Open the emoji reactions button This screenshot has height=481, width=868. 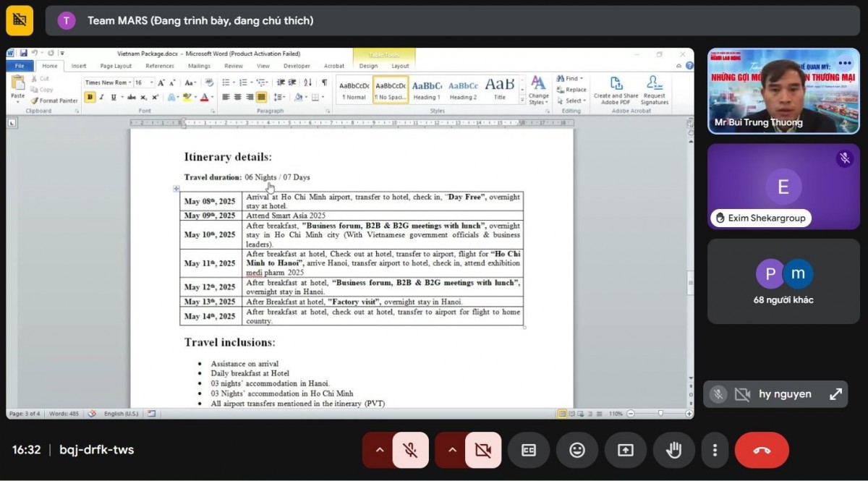tap(577, 450)
